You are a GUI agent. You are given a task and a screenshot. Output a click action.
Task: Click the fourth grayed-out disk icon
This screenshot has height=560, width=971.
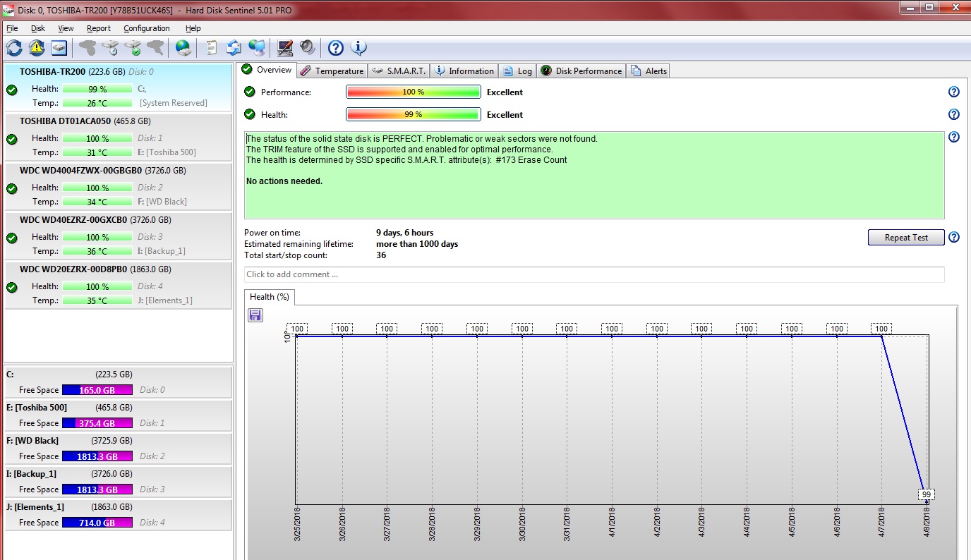155,48
